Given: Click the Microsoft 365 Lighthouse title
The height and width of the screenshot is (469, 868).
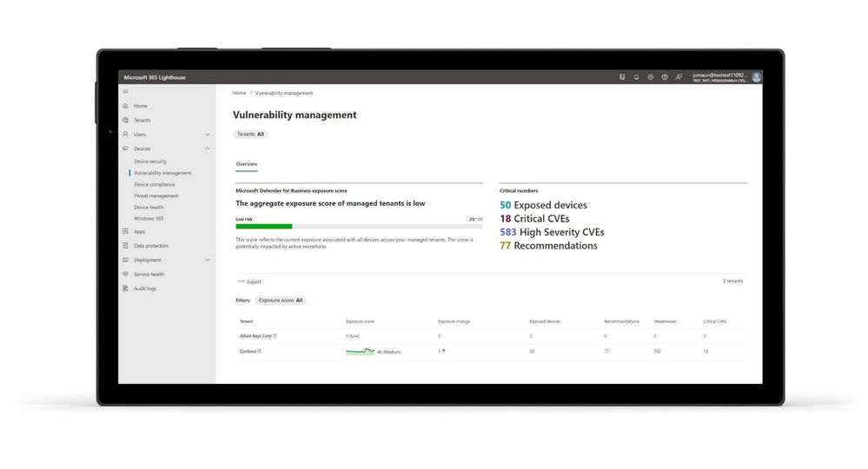Looking at the screenshot, I should click(155, 77).
